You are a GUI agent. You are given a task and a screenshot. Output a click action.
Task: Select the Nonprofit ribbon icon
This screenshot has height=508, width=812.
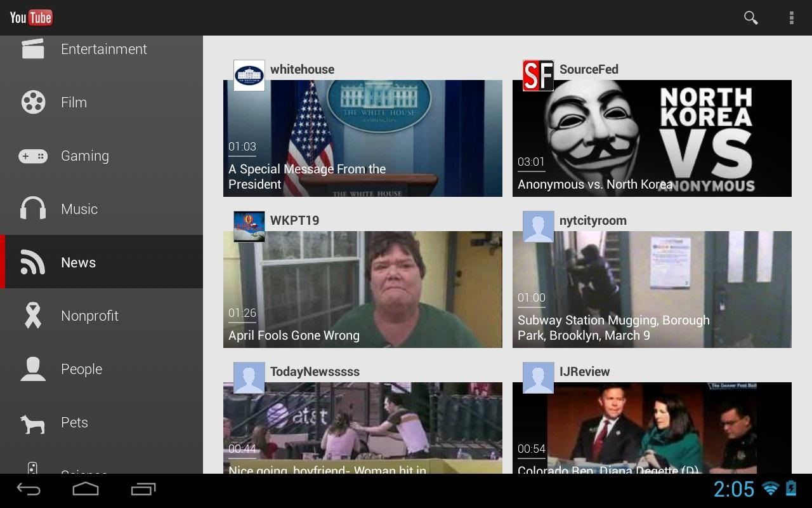tap(33, 316)
